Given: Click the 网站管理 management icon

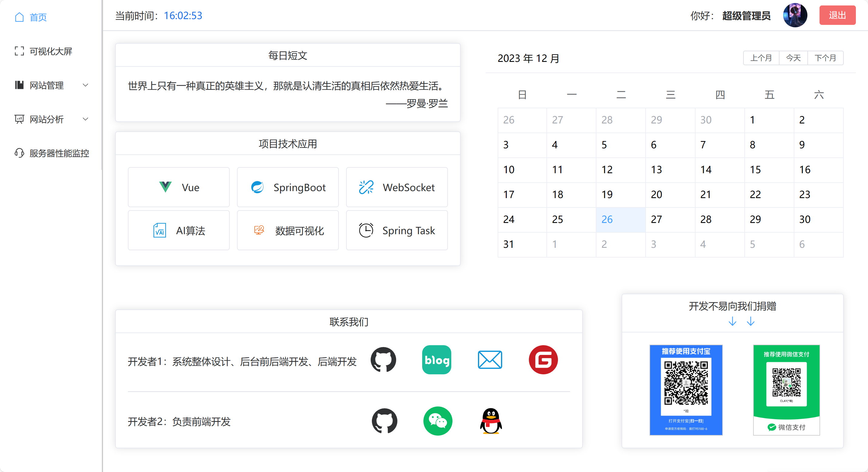Looking at the screenshot, I should click(19, 85).
